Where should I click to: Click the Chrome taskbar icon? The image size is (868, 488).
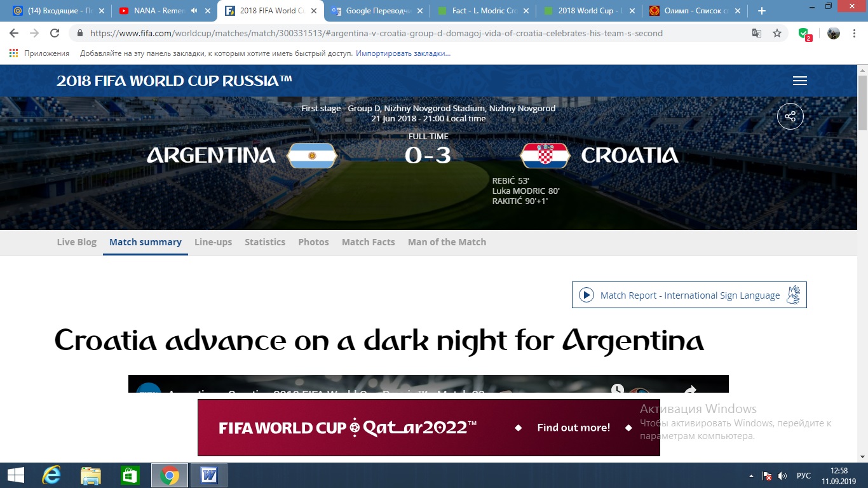169,475
